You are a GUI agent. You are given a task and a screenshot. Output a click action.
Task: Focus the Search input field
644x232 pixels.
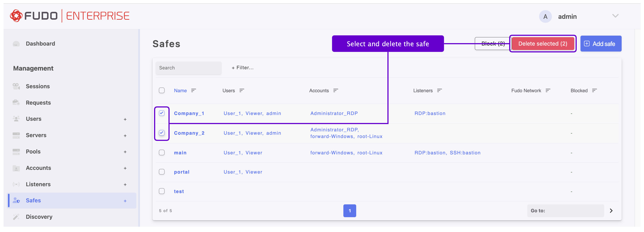188,68
